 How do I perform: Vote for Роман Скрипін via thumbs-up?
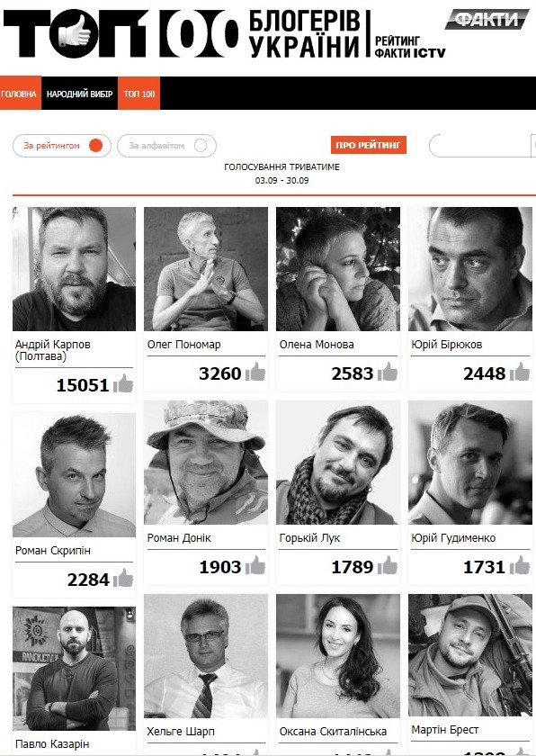tap(123, 578)
